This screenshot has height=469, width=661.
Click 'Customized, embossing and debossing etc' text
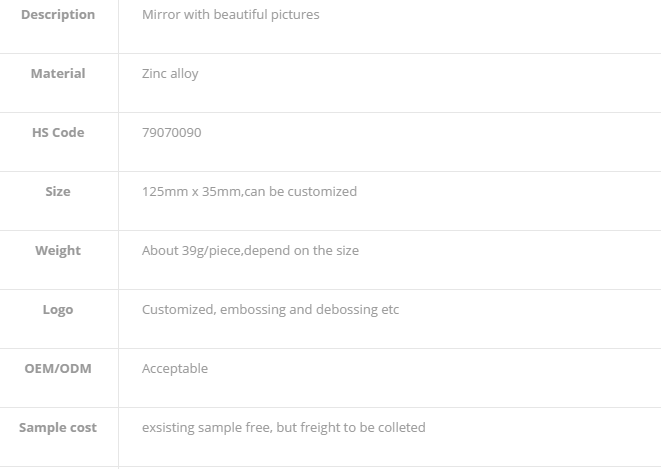click(x=270, y=310)
